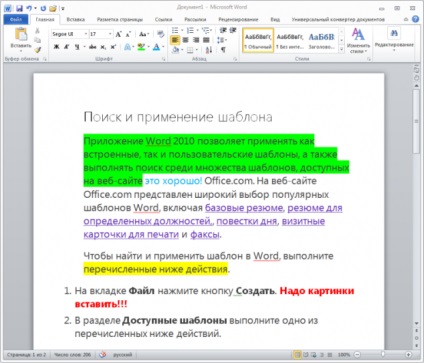Viewport: 424px width, 363px height.
Task: Toggle bold Ж formatting button
Action: [x=56, y=47]
